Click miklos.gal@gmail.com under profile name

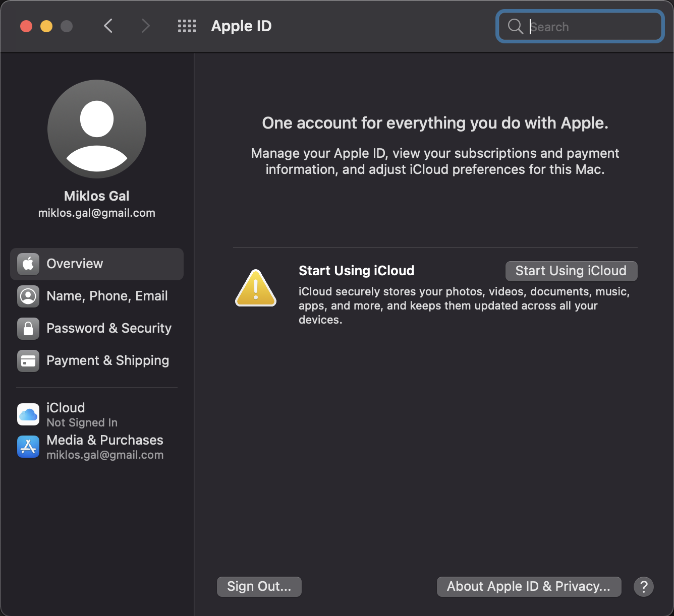[97, 213]
